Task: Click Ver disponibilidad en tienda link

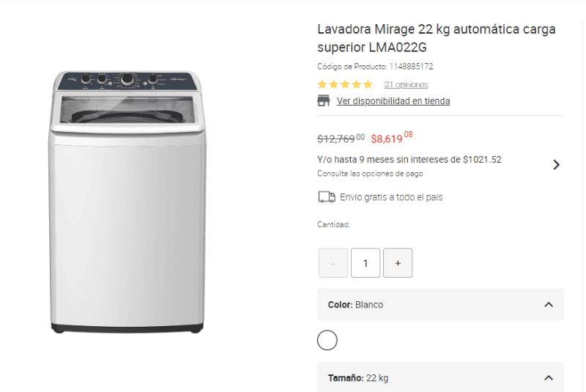Action: point(393,101)
